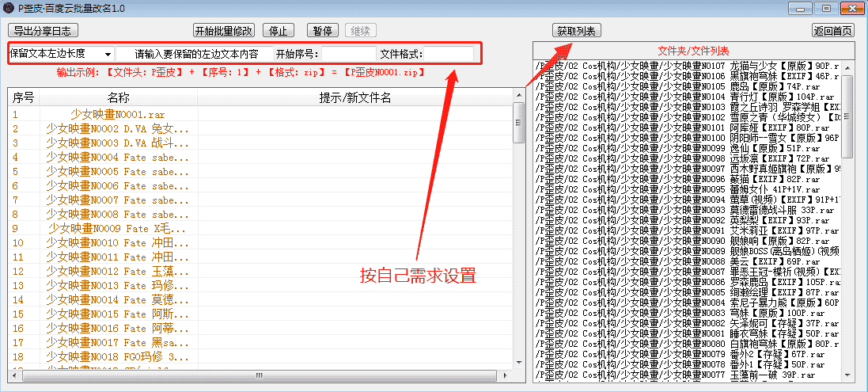
Task: Click the app icon in the title bar
Action: click(9, 9)
